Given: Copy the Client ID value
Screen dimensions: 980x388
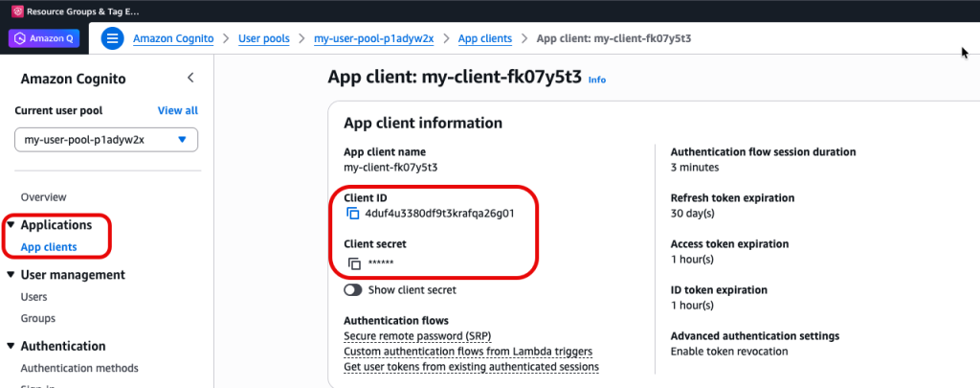Looking at the screenshot, I should point(352,214).
